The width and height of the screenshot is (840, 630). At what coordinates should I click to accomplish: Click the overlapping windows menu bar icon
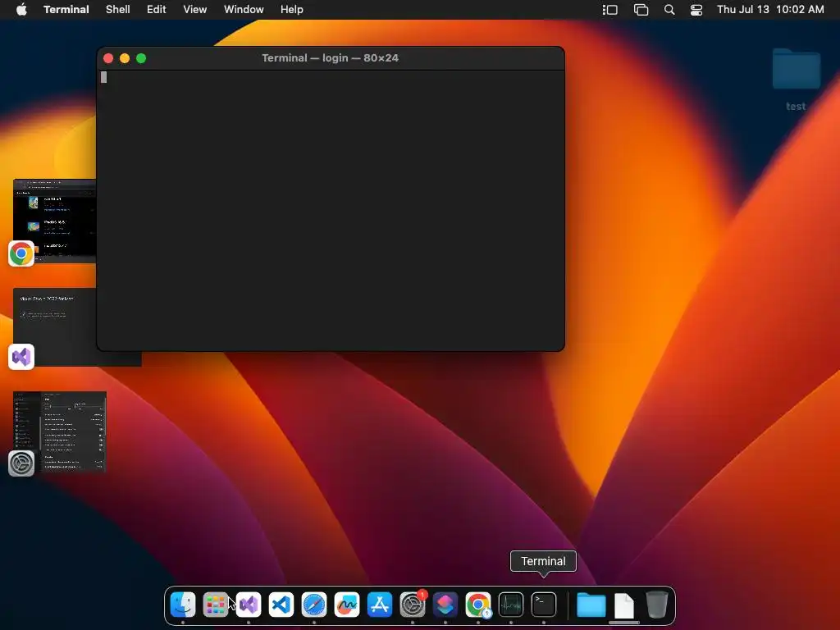[x=641, y=10]
